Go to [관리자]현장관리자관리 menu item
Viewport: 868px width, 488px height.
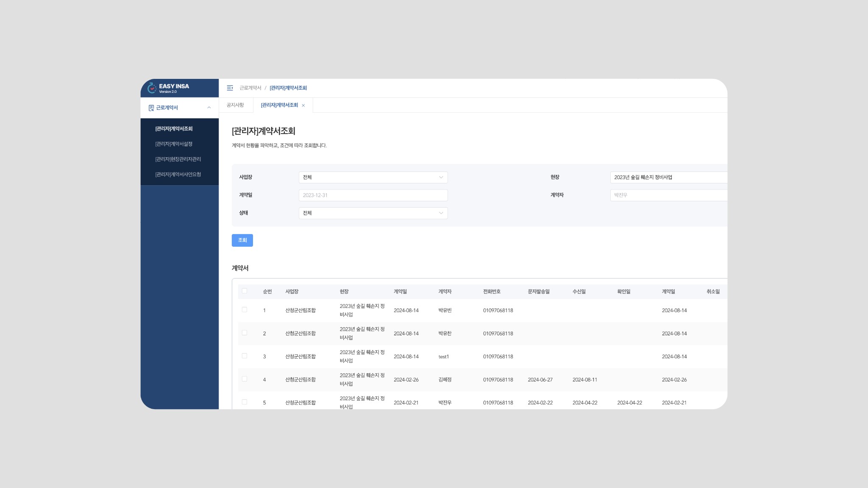point(178,159)
